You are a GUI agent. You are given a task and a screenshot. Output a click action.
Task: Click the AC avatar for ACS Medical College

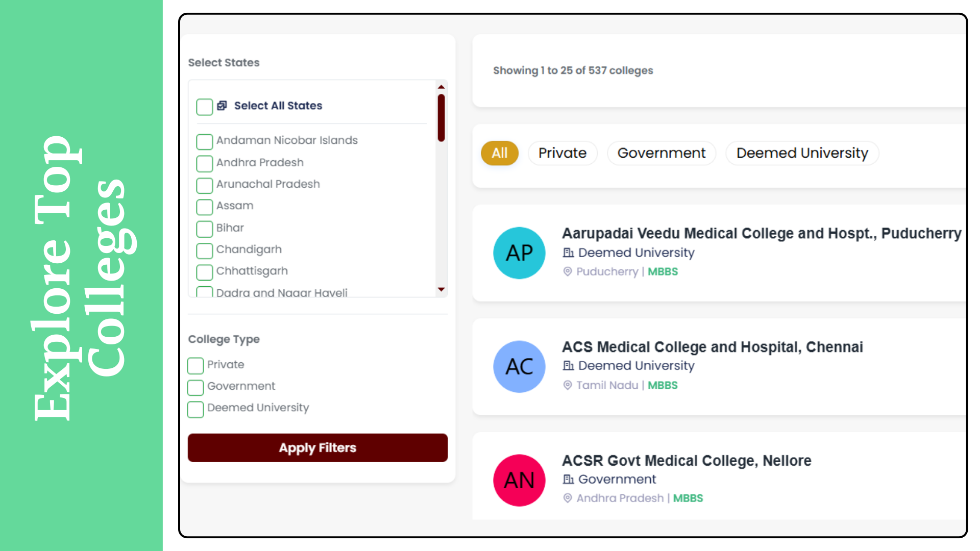click(519, 367)
